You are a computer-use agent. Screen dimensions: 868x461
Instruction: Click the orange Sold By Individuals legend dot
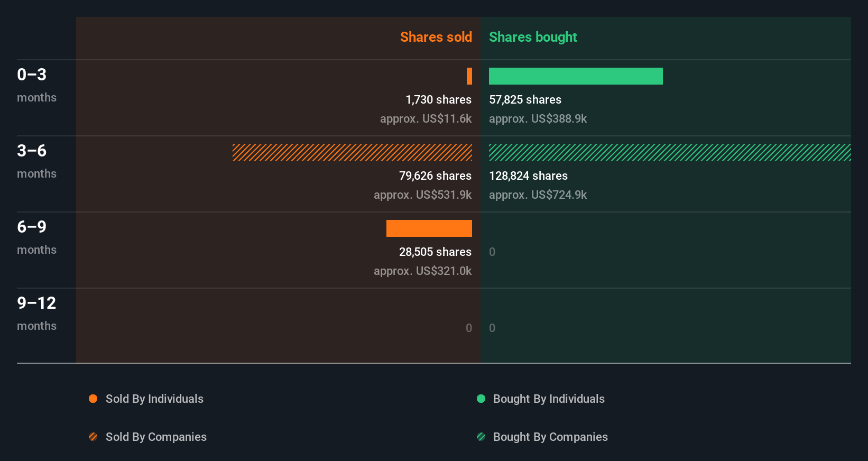93,399
